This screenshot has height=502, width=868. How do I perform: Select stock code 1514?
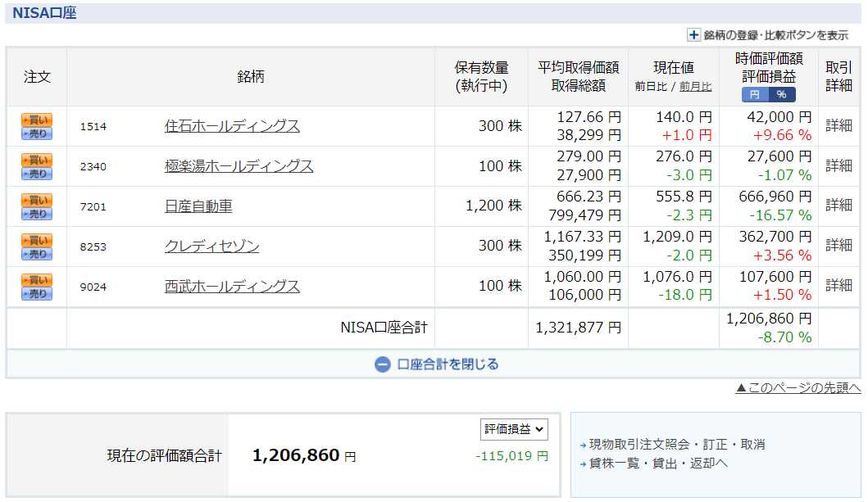tap(93, 127)
